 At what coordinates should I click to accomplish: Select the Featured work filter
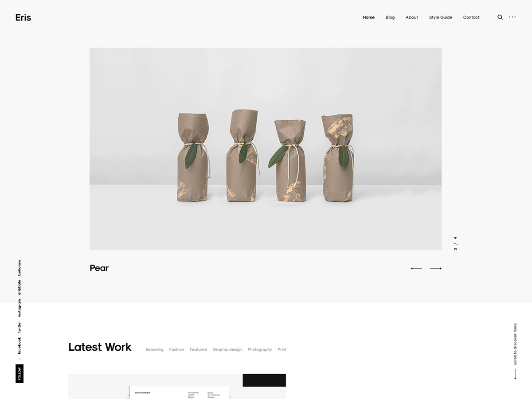199,349
